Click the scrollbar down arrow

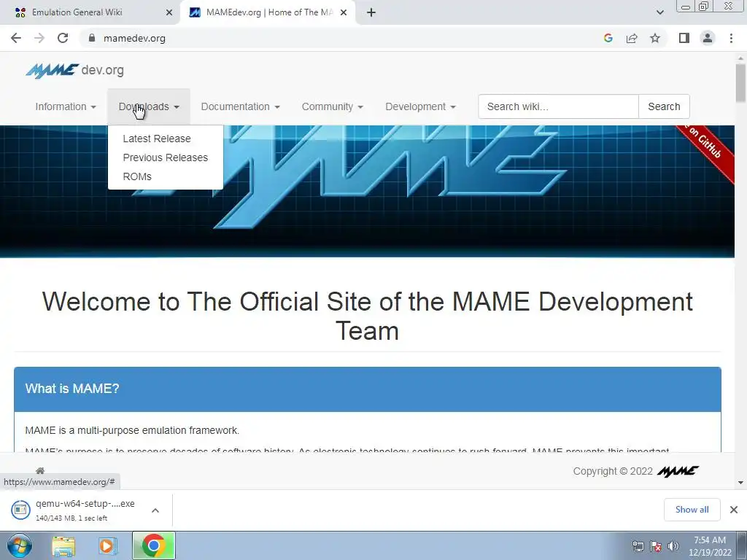point(740,483)
